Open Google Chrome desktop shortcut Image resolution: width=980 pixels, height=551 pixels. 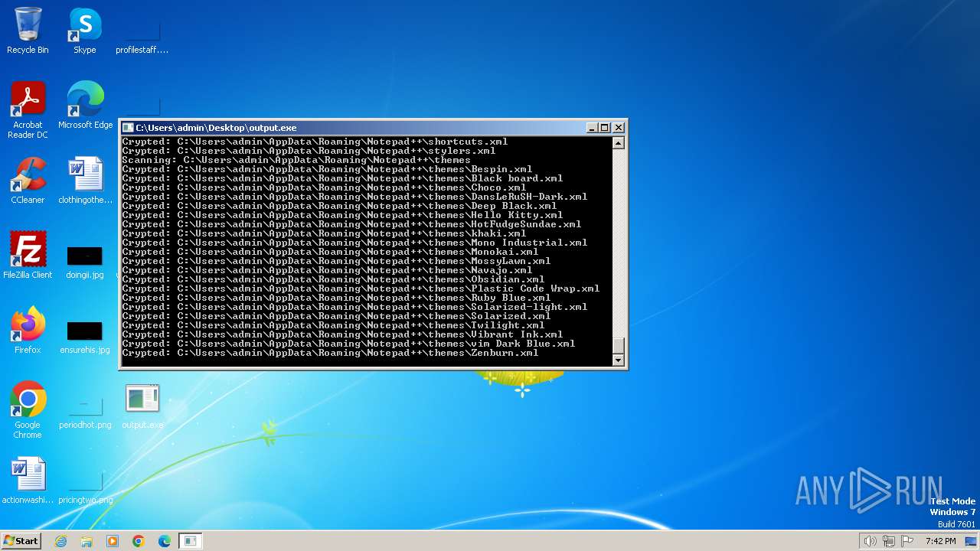pyautogui.click(x=28, y=410)
